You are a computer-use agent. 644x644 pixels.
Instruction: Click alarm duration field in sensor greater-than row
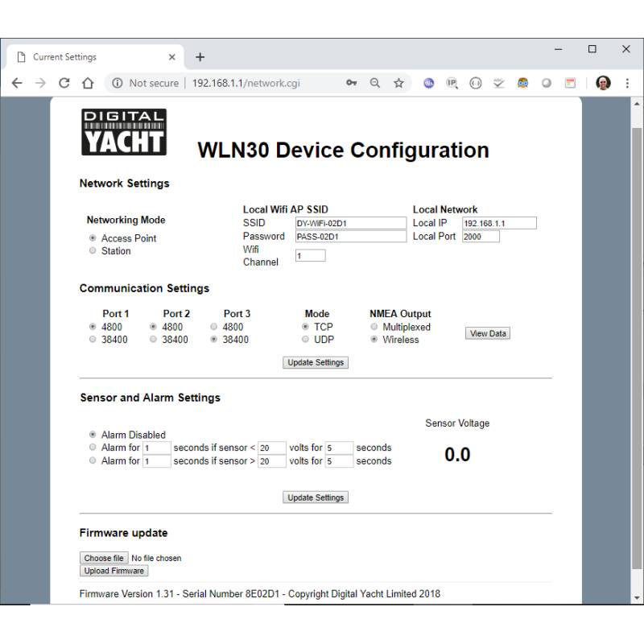(156, 460)
